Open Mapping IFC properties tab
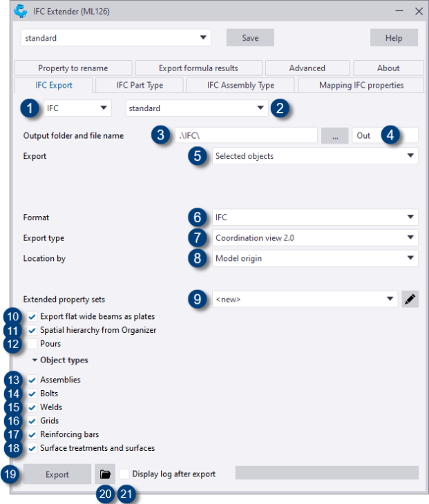The image size is (429, 504). tap(361, 85)
